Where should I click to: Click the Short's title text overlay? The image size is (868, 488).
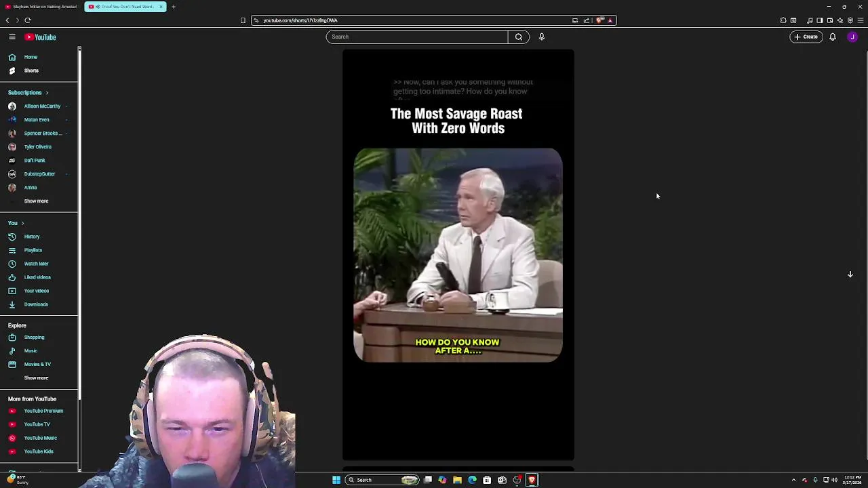(457, 121)
